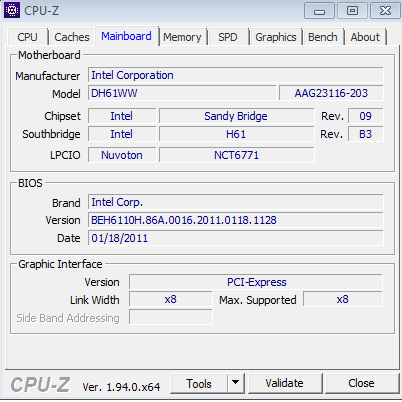402x402 pixels.
Task: Expand the Tools dropdown arrow
Action: pyautogui.click(x=236, y=383)
